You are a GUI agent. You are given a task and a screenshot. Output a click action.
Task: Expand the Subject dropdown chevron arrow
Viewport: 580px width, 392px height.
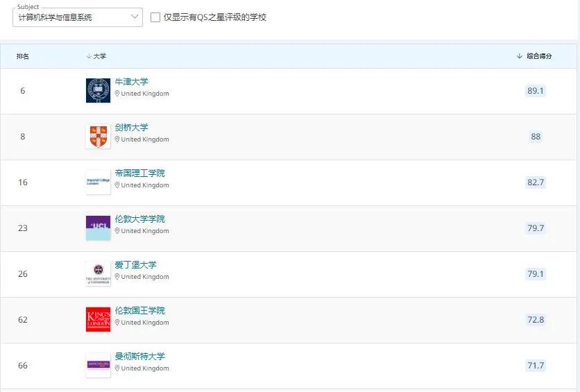135,17
